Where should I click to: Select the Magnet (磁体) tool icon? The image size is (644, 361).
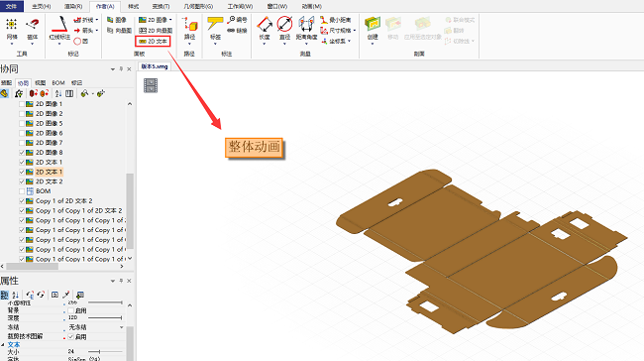pyautogui.click(x=32, y=24)
